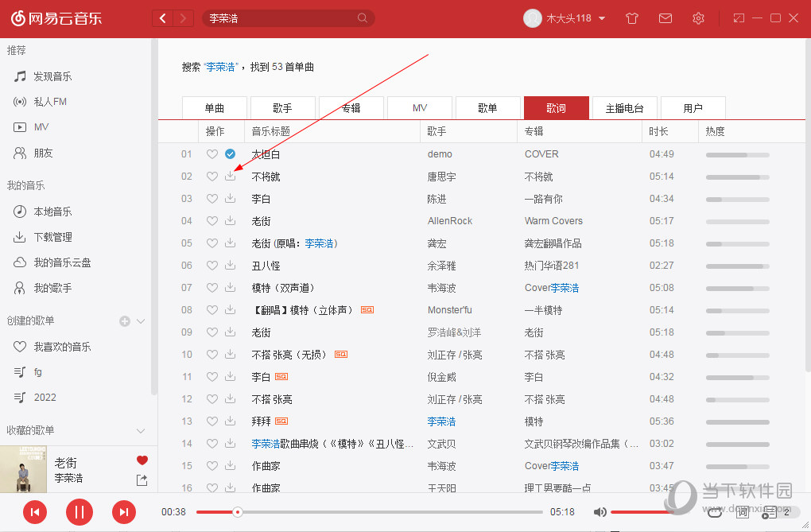Collapse the 收藏的歌单 section

(x=141, y=430)
